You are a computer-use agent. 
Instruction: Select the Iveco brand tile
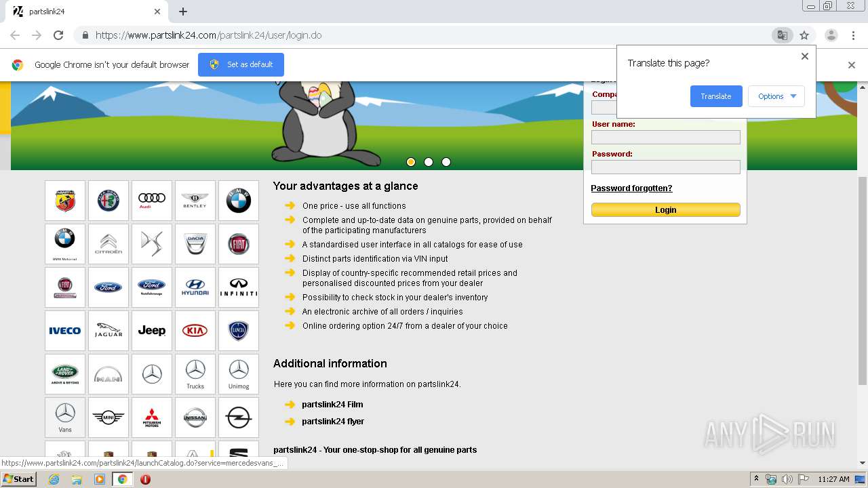[65, 331]
